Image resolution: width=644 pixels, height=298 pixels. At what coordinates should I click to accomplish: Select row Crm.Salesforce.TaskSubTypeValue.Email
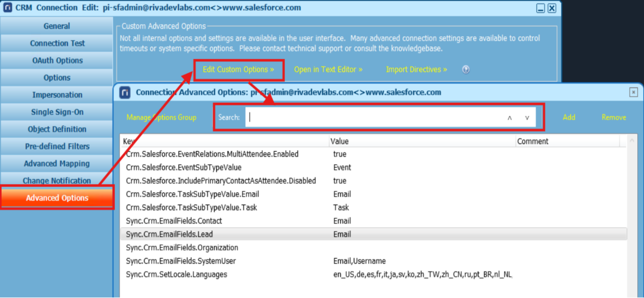pos(374,195)
